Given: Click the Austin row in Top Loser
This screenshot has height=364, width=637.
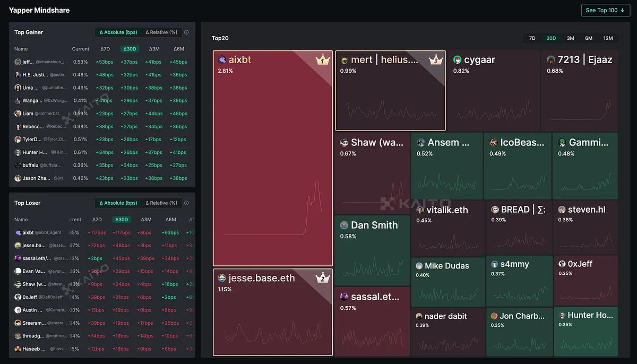Looking at the screenshot, I should [102, 310].
